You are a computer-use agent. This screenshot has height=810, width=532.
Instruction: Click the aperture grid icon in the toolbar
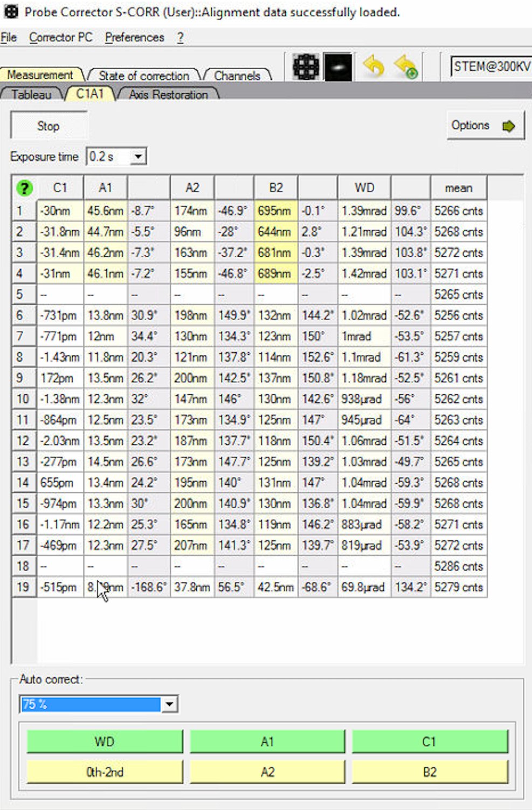[x=306, y=67]
